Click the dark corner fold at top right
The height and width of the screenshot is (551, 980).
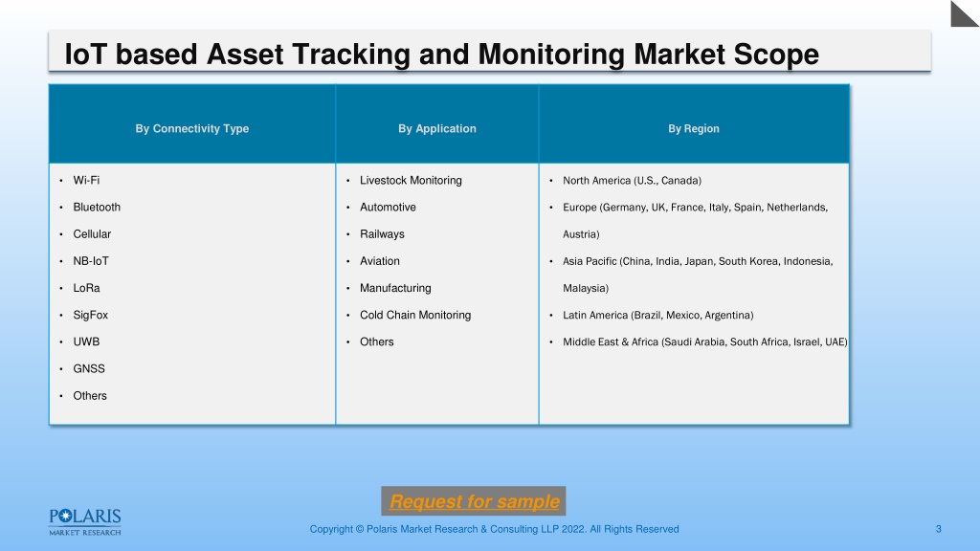965,13
